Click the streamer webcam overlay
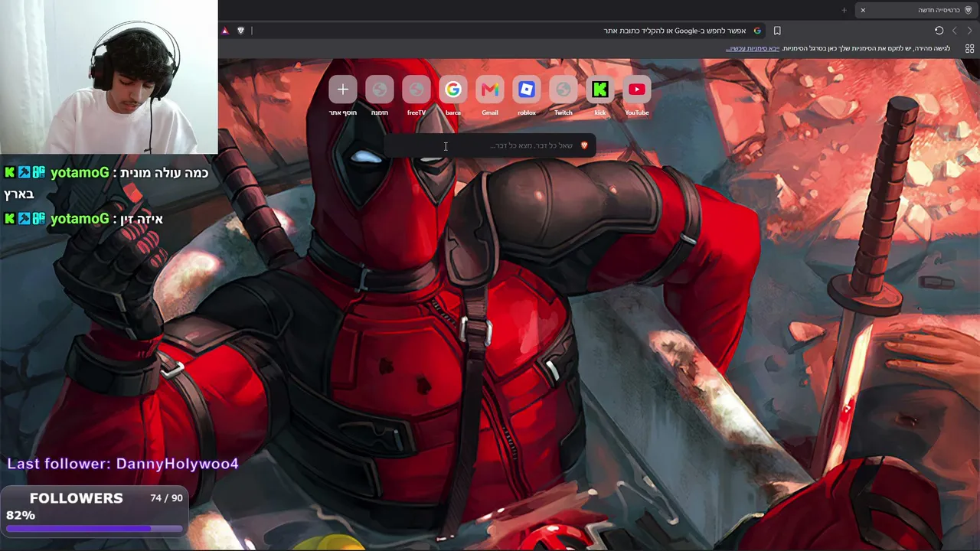This screenshot has width=980, height=551. 109,77
